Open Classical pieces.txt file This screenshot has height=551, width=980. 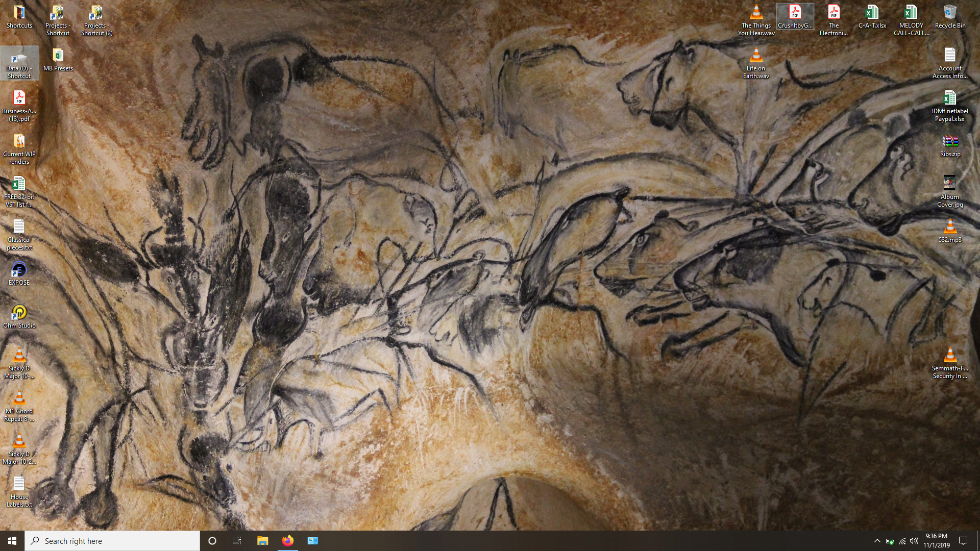[x=19, y=235]
